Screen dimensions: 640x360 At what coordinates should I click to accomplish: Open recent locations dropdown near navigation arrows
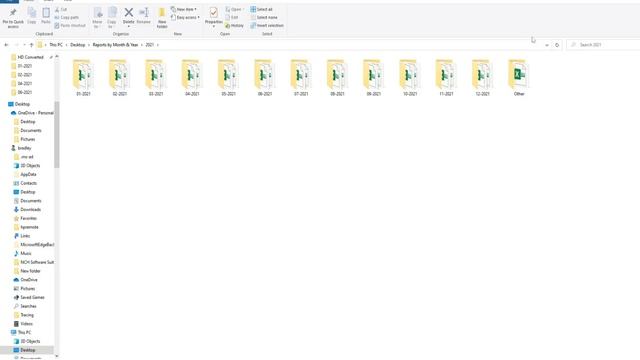point(24,45)
